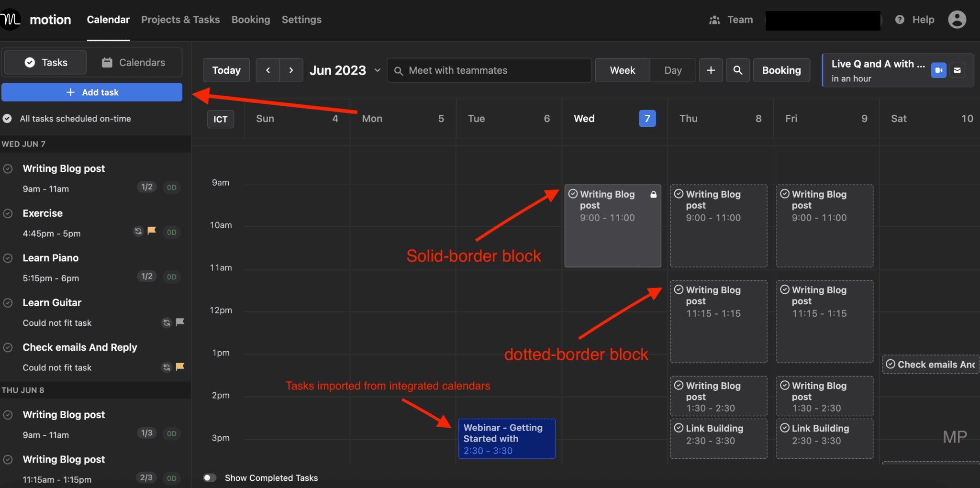Click the recurring icon on the Exercise task

pos(138,231)
